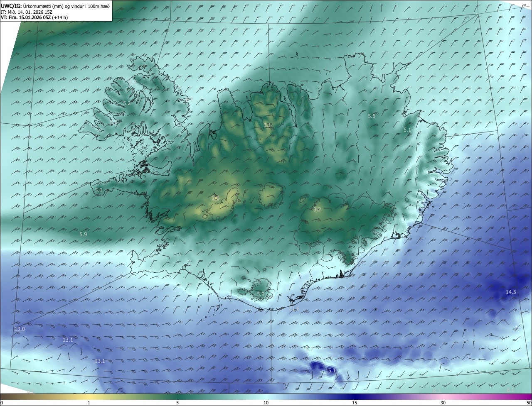Click the 'VT: Fim. 15.01.2026 05Z (+14 h)' line
532x406 pixels.
34,17
